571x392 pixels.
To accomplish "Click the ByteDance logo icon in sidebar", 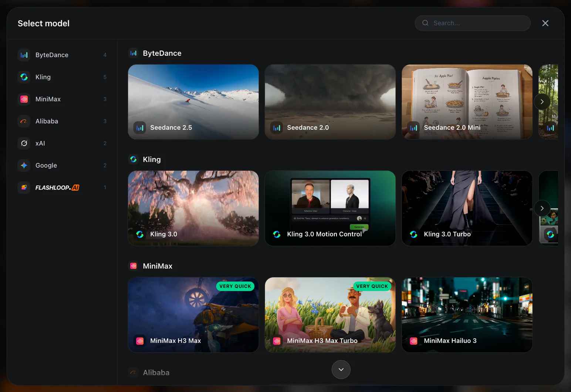I will point(24,55).
